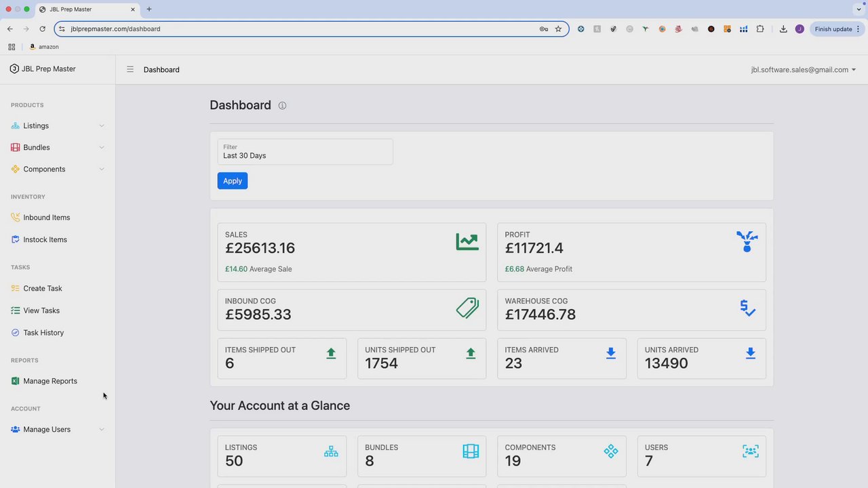Click the Warehouse COG dollar-check icon
The image size is (868, 488).
click(747, 308)
